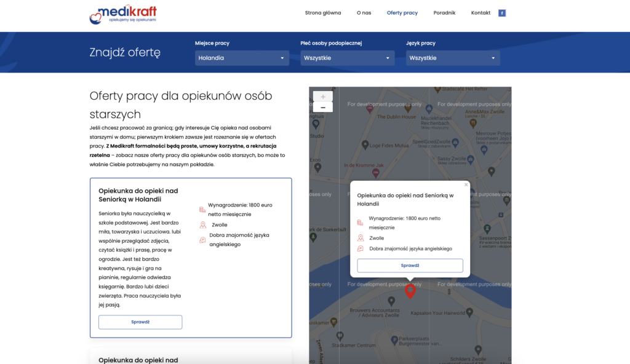Navigate to the Poradnik section
The height and width of the screenshot is (364, 630).
pyautogui.click(x=444, y=13)
